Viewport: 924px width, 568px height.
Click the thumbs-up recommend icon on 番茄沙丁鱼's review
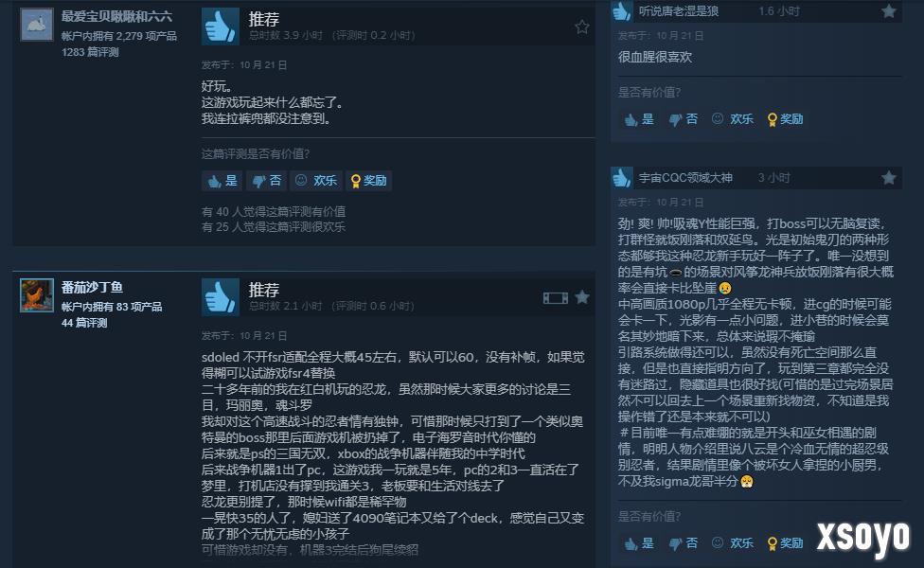click(x=221, y=297)
